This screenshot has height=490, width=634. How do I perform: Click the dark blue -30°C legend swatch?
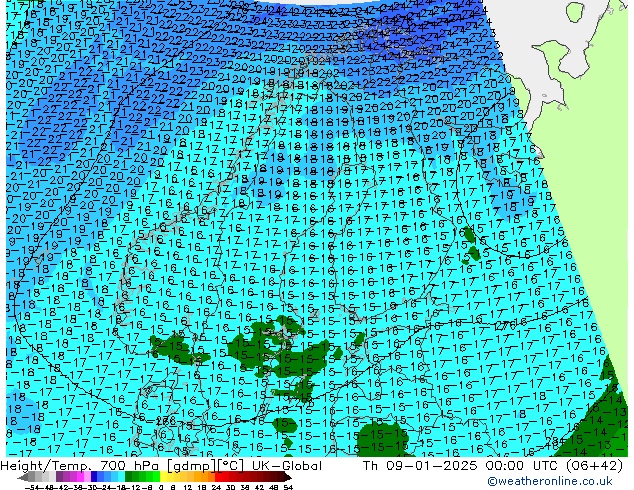[x=94, y=476]
